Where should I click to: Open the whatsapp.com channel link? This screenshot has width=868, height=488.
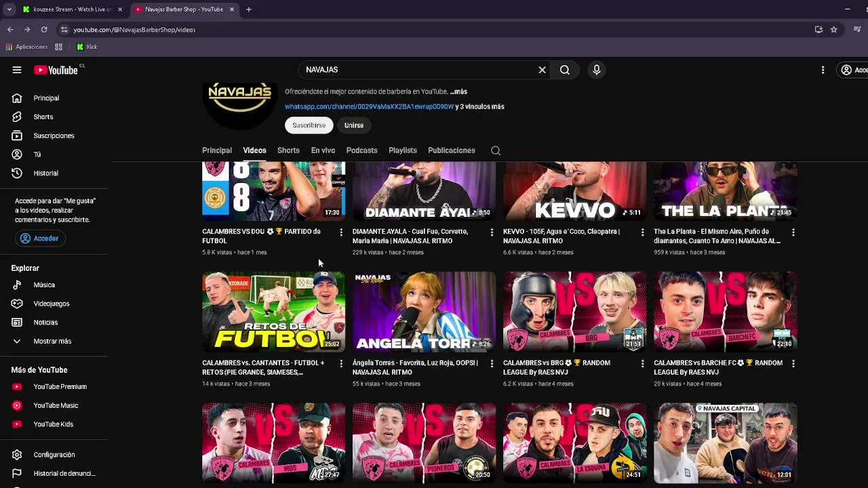[x=369, y=106]
